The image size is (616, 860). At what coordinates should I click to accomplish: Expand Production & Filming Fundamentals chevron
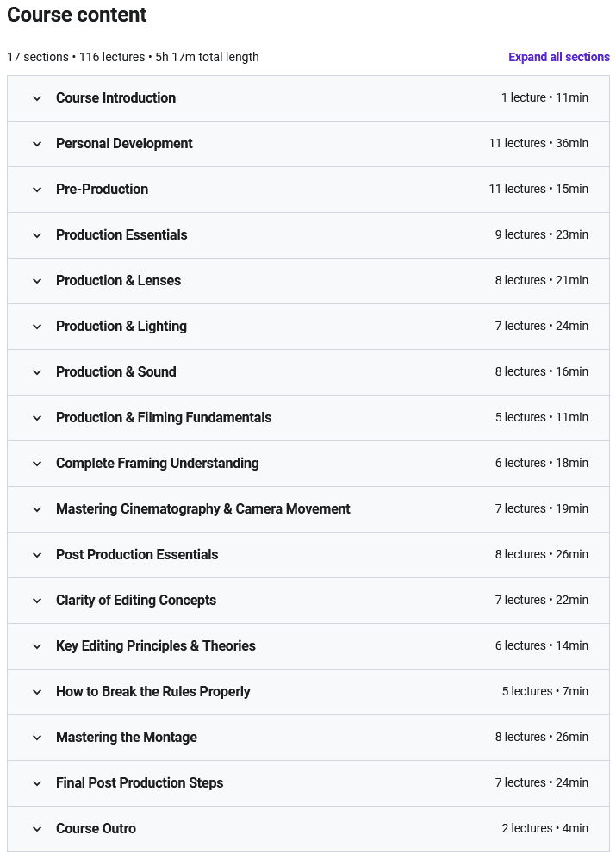37,418
